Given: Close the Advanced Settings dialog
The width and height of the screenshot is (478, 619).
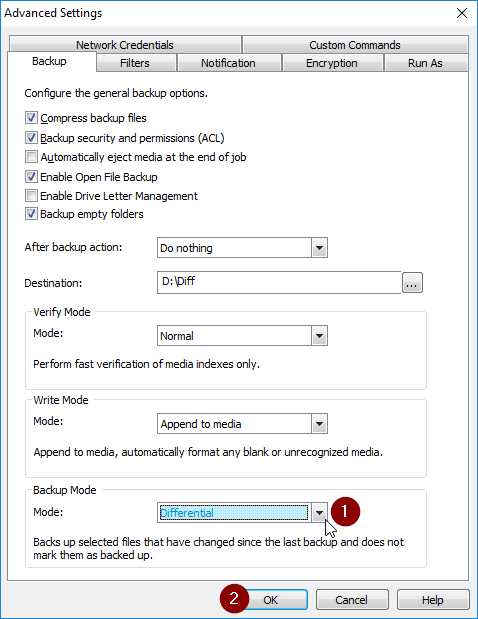Looking at the screenshot, I should [462, 13].
